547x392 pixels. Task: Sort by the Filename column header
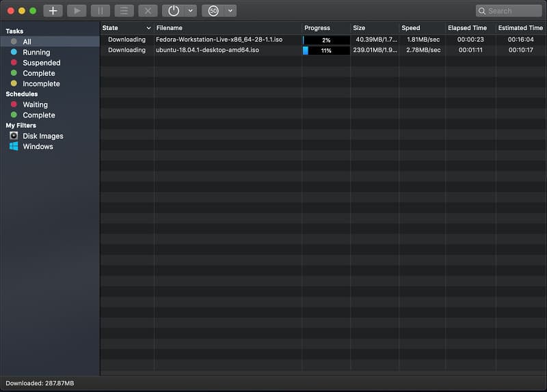click(x=170, y=28)
